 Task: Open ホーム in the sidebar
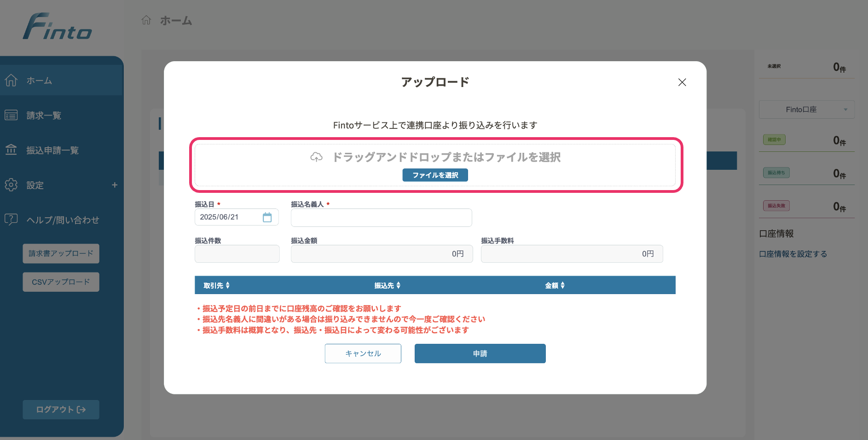[39, 81]
